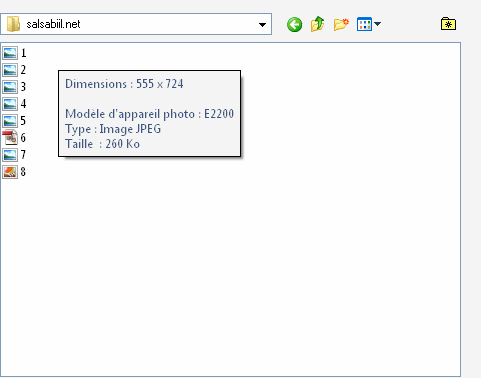Open the salsabiil.net folder dropdown
The width and height of the screenshot is (481, 378).
coord(262,25)
